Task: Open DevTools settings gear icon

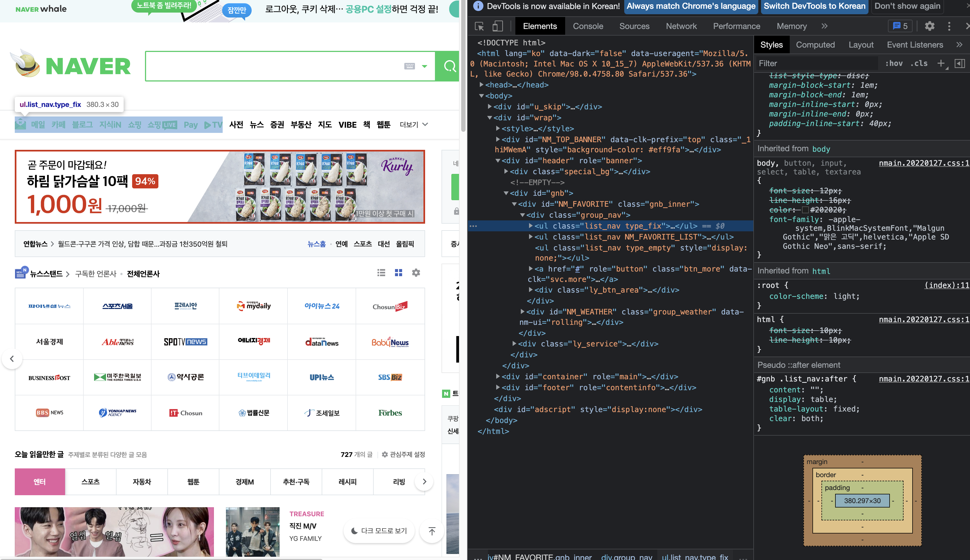Action: click(x=930, y=26)
